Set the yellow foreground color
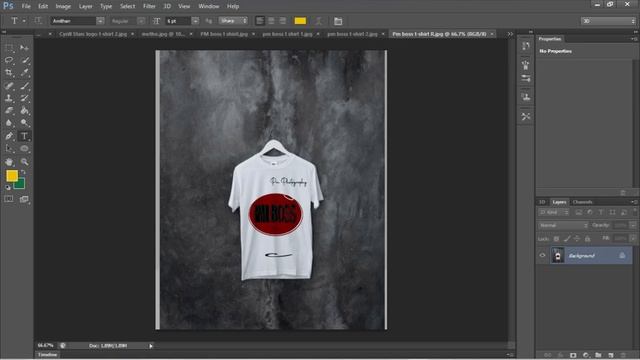This screenshot has width=640, height=360. tap(11, 176)
